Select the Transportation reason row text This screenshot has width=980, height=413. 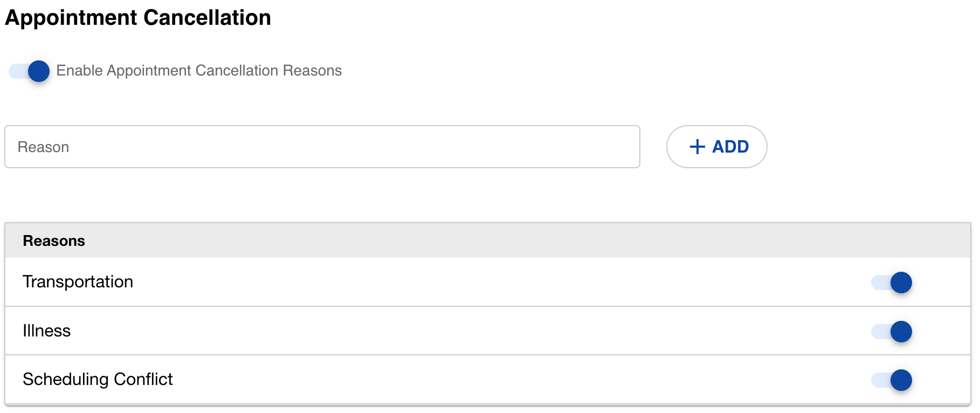click(78, 282)
